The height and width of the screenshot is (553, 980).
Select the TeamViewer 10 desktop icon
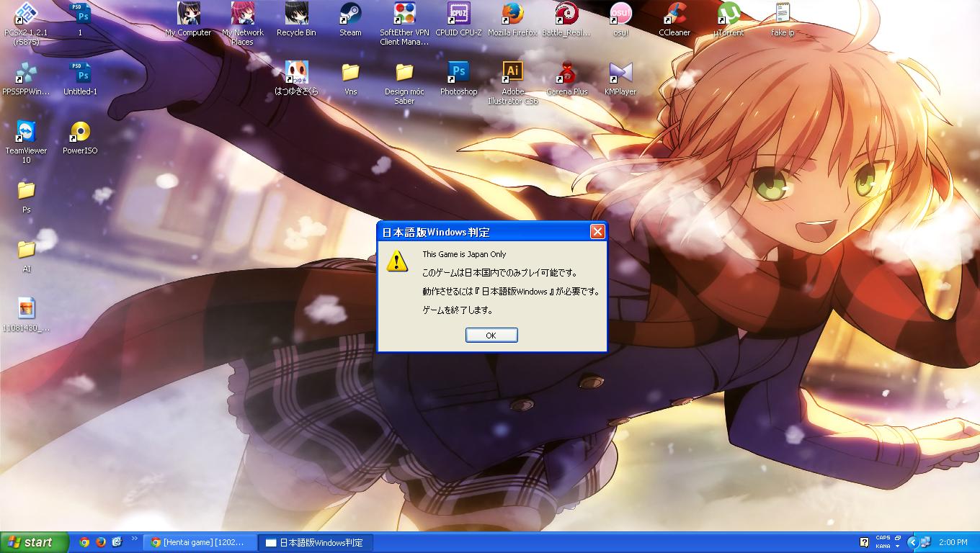coord(26,132)
